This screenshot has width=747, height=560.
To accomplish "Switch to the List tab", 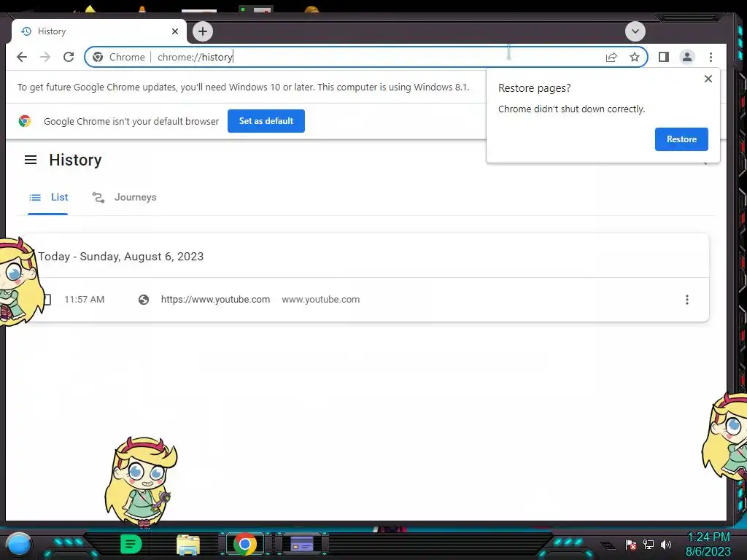I will pyautogui.click(x=48, y=198).
